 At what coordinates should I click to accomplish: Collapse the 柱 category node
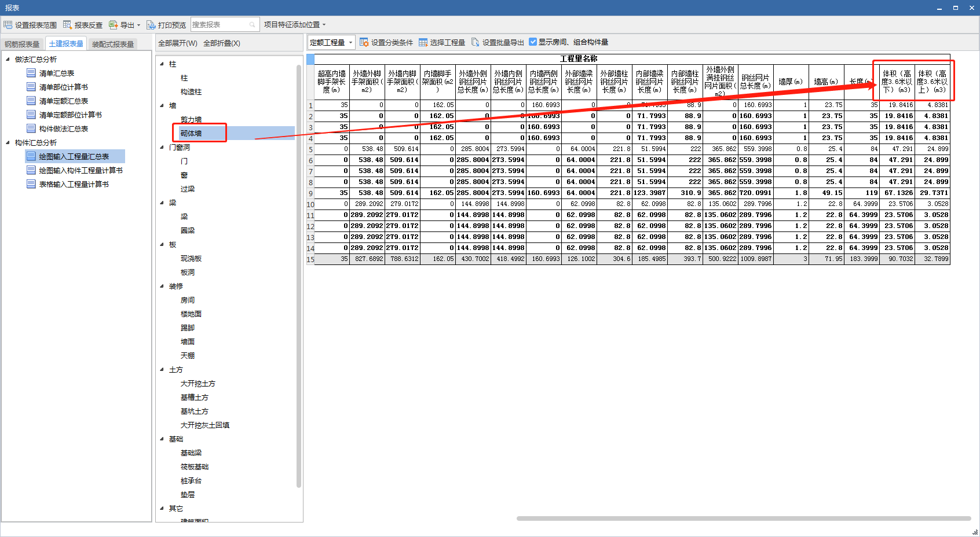pyautogui.click(x=162, y=64)
